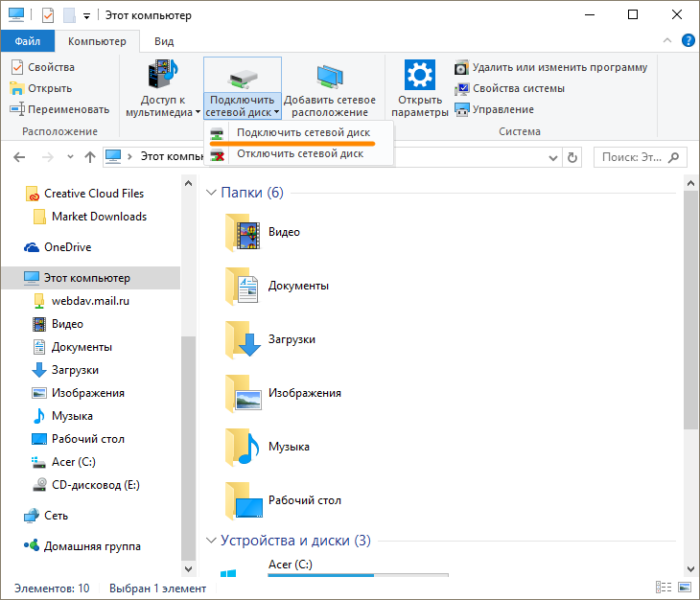The height and width of the screenshot is (600, 700).
Task: Select the Отключить сетевой диск menu item
Action: pyautogui.click(x=299, y=153)
